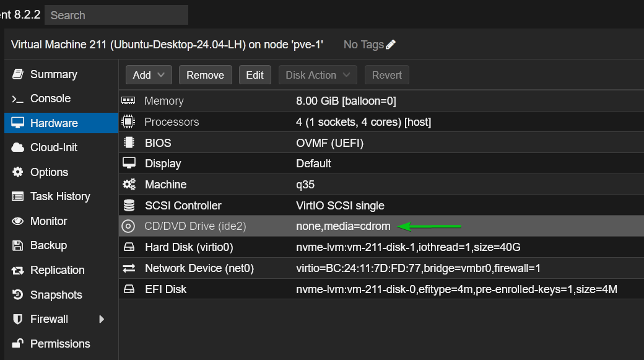
Task: Click the Edit button in the toolbar
Action: click(x=255, y=74)
